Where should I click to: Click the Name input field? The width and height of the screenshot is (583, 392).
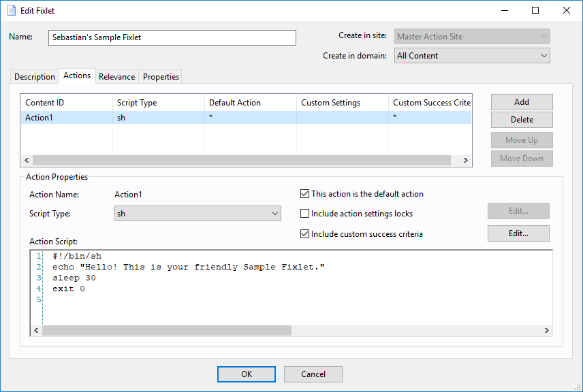pos(172,37)
